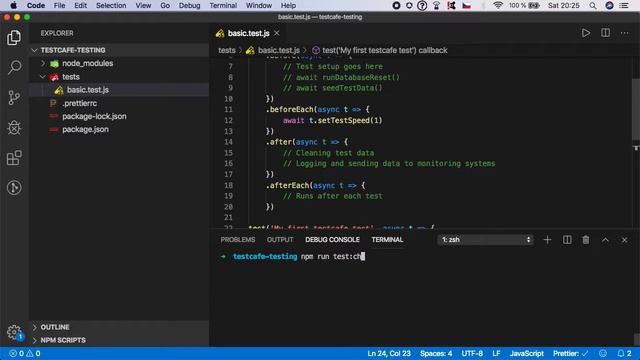Open package.json file
640x360 pixels.
(85, 129)
